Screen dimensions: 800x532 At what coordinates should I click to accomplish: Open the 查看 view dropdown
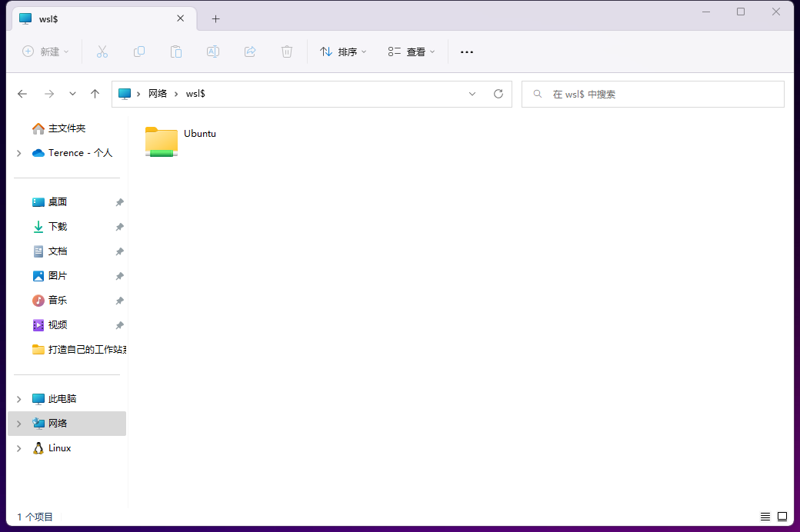(412, 52)
